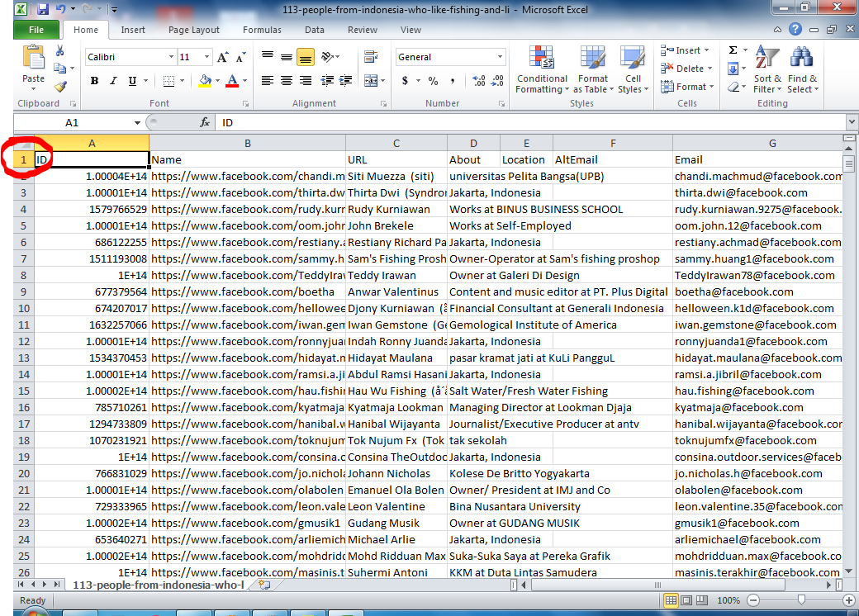Screen dimensions: 859x616
Task: Switch to the Data tab
Action: tap(315, 30)
